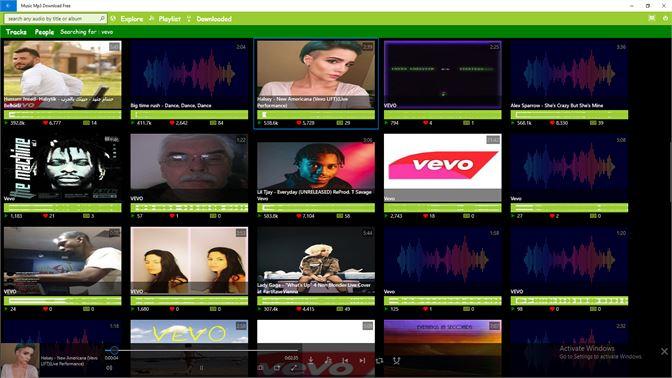Click the heart icon with 2,642 likes

(x=172, y=123)
